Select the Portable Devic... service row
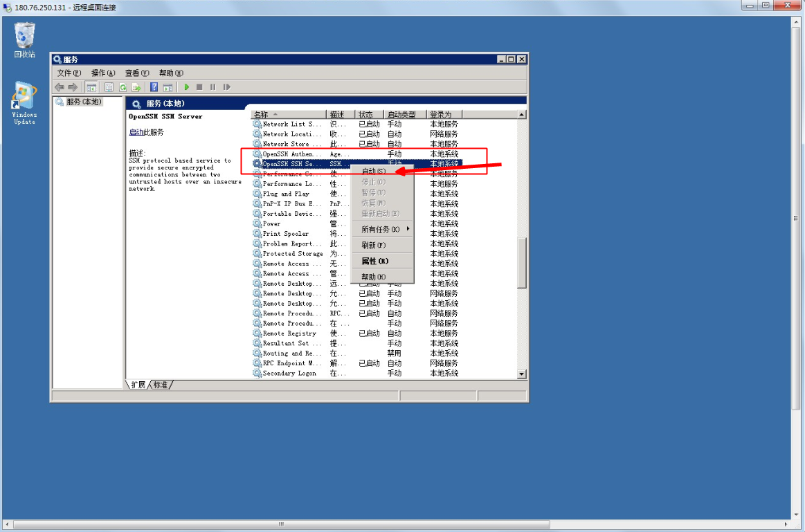Image resolution: width=805 pixels, height=532 pixels. (356, 214)
